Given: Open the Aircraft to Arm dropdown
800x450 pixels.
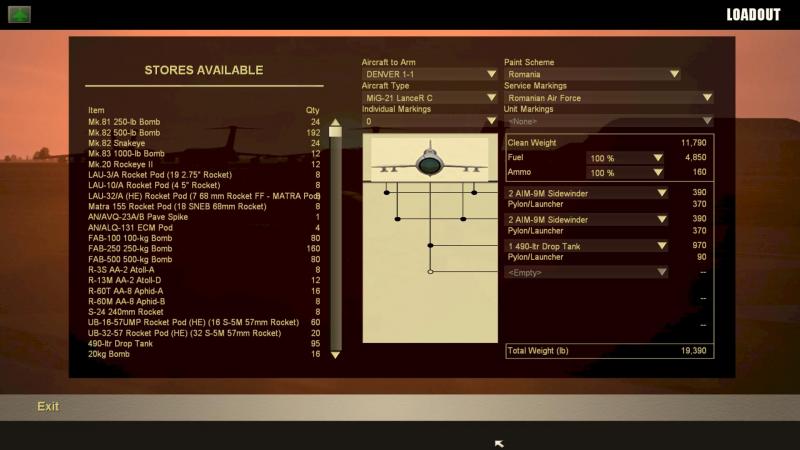Looking at the screenshot, I should 429,74.
